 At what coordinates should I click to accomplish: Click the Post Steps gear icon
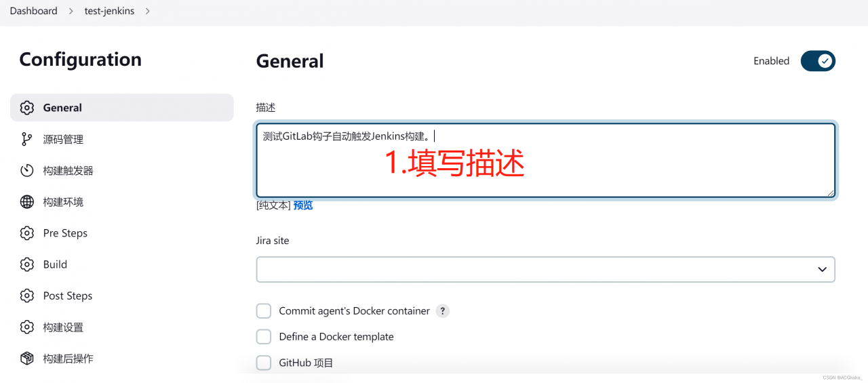(27, 296)
